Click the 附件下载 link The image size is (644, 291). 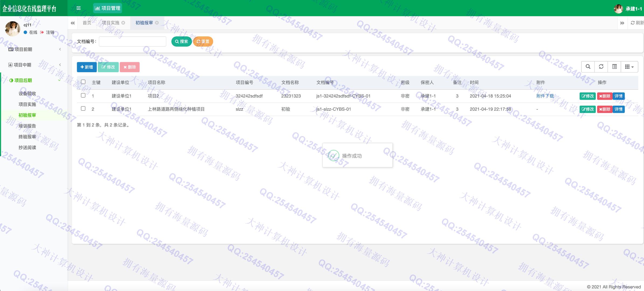pyautogui.click(x=545, y=96)
